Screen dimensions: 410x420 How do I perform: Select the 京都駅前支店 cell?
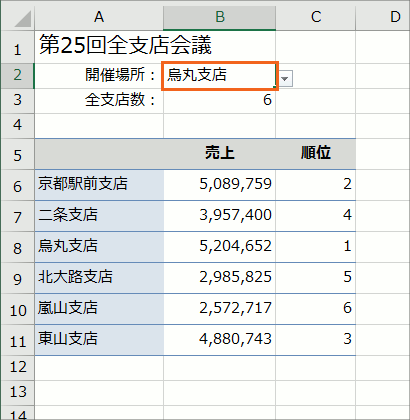click(x=99, y=185)
